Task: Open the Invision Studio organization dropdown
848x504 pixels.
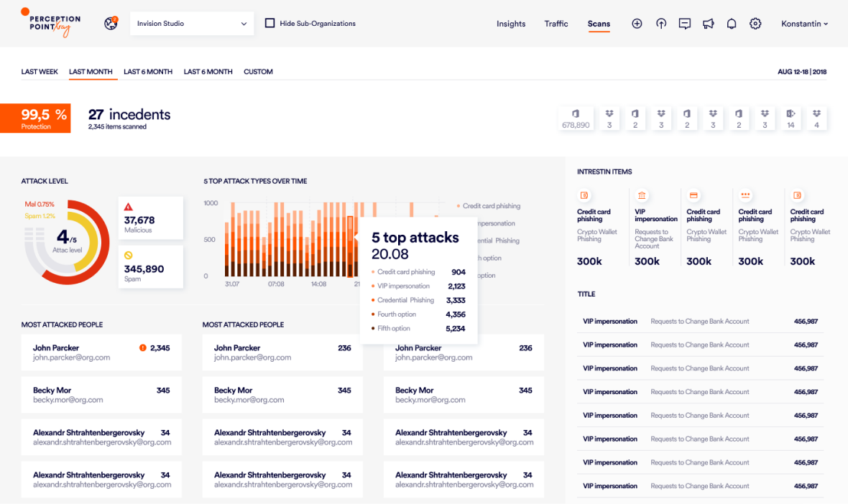Action: (191, 23)
